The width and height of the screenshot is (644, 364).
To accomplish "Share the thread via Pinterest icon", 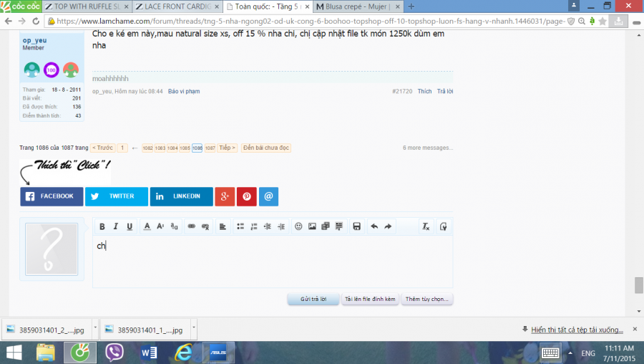I will click(x=246, y=196).
